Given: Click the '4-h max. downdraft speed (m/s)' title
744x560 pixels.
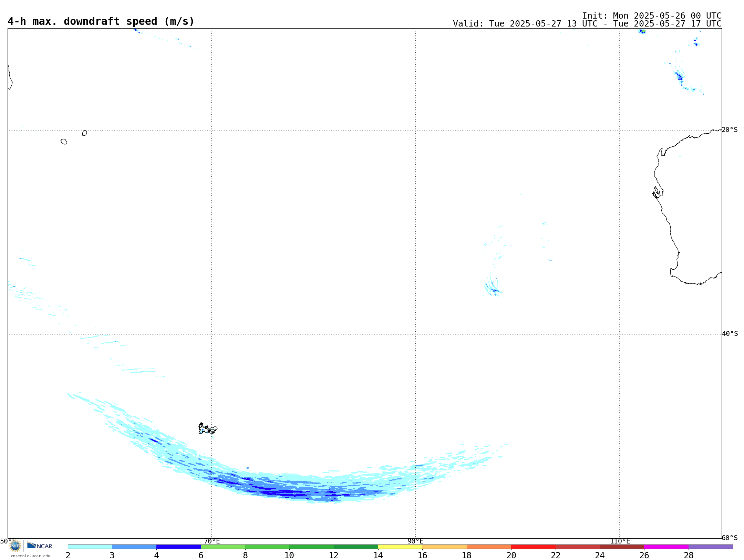Looking at the screenshot, I should click(101, 21).
